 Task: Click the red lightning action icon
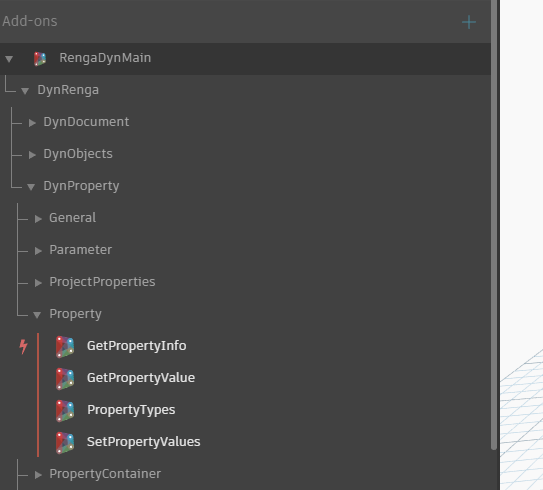pos(23,347)
